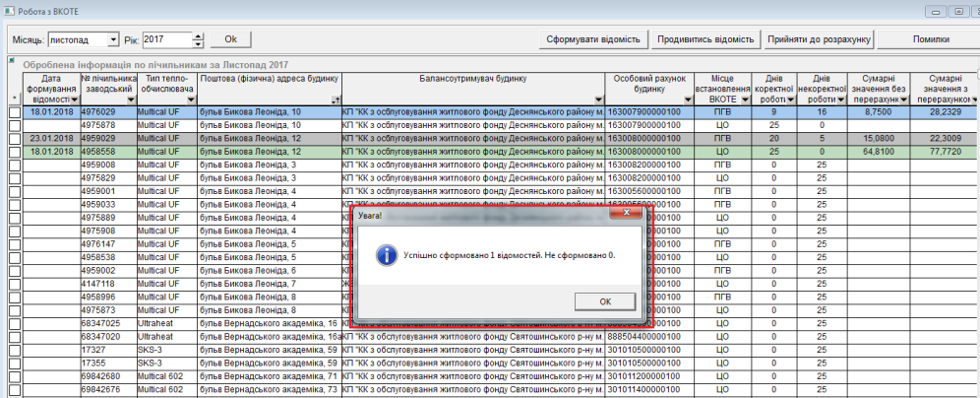Tick the checkbox for meter 4976029
This screenshot has width=980, height=398.
[14, 113]
